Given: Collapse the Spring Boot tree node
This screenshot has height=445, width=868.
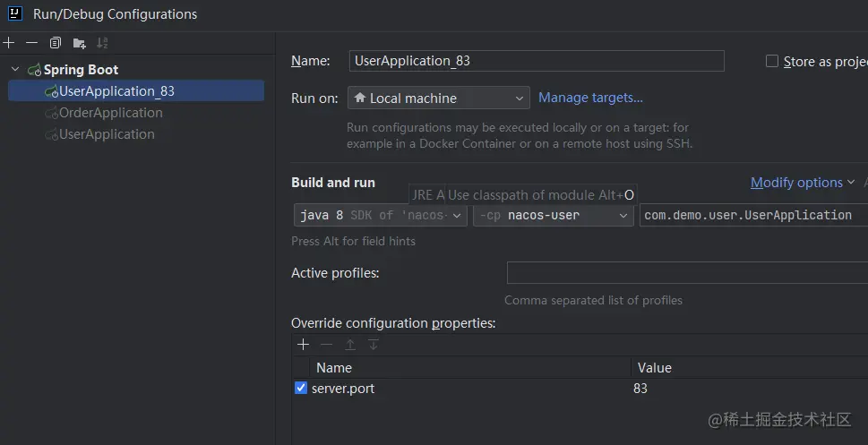Looking at the screenshot, I should tap(15, 69).
